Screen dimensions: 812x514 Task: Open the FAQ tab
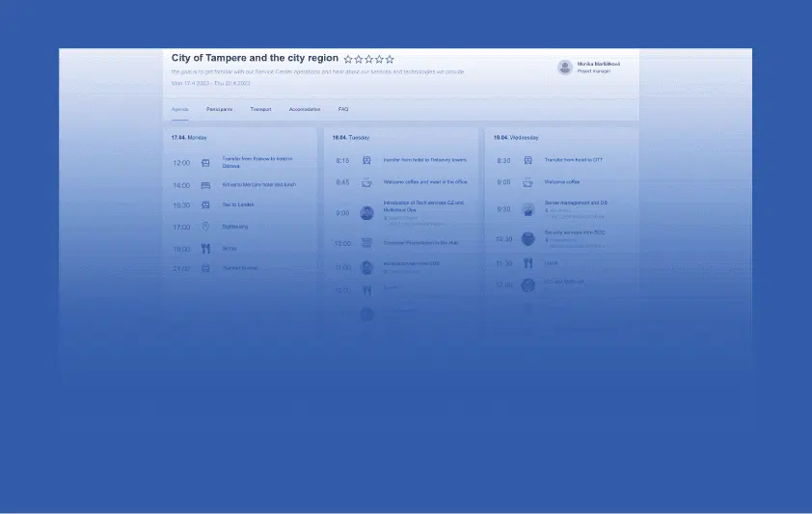tap(343, 109)
